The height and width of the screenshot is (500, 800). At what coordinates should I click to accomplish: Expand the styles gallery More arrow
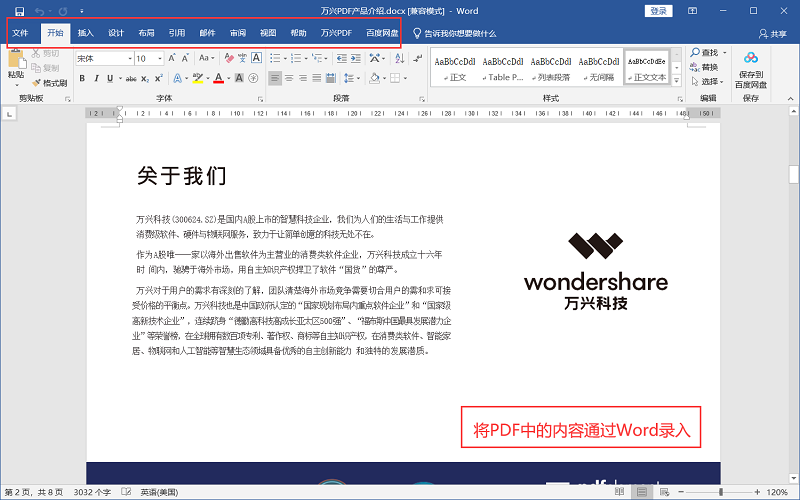pos(677,81)
